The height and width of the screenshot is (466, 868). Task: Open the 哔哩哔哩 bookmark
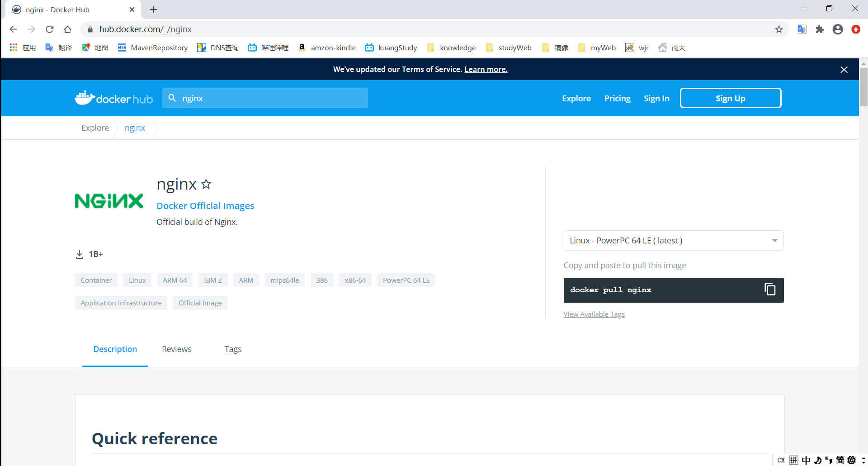268,48
